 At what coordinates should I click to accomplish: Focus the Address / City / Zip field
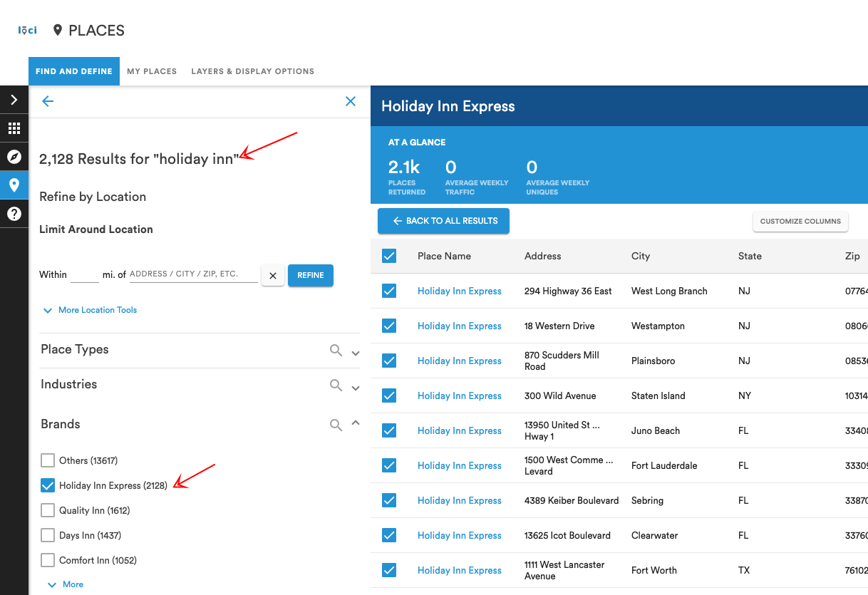click(x=193, y=274)
